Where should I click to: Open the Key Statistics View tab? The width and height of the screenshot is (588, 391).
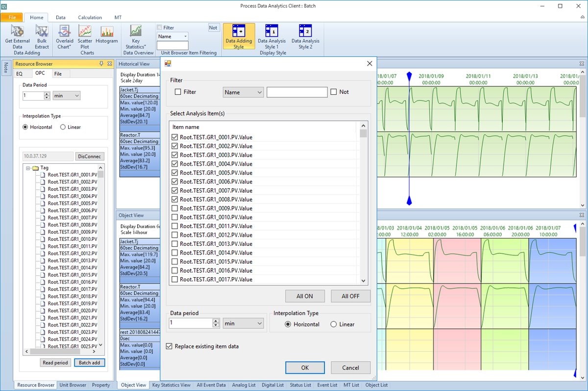pyautogui.click(x=171, y=385)
